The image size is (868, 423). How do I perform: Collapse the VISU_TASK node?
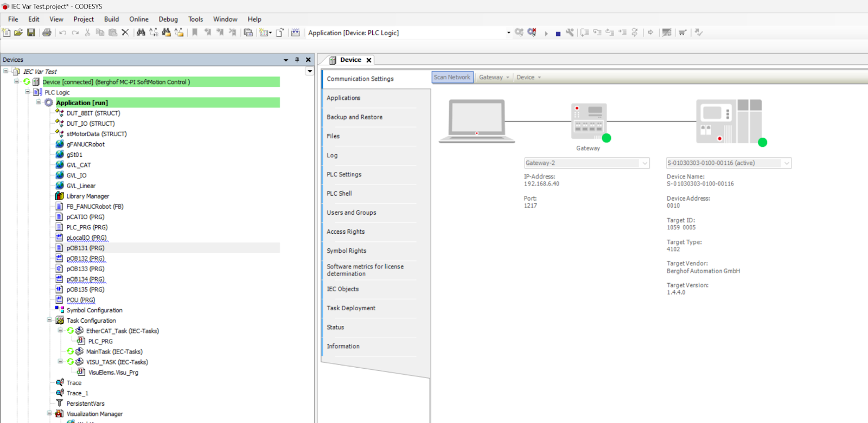[x=60, y=361]
